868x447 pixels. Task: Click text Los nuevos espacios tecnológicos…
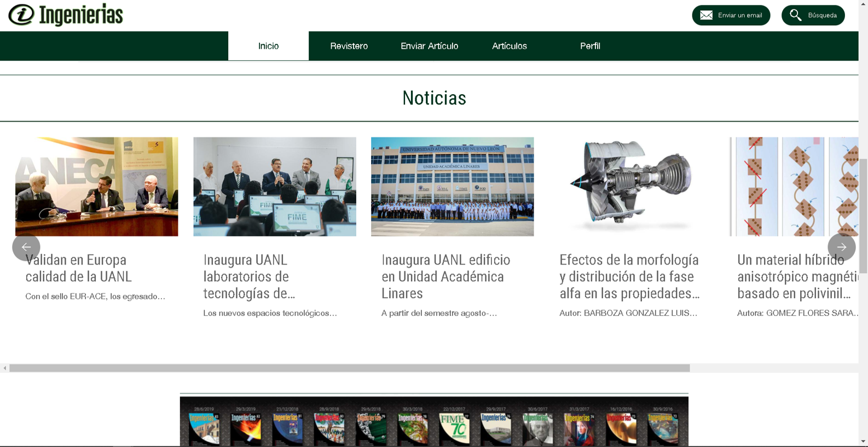270,313
